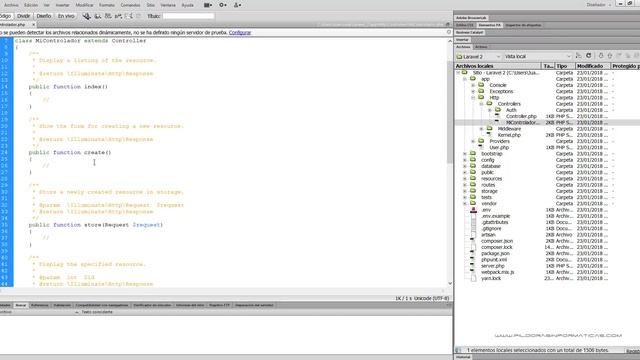This screenshot has width=640, height=360.
Task: Open the Adobe BrowserLab panel tab
Action: point(471,18)
